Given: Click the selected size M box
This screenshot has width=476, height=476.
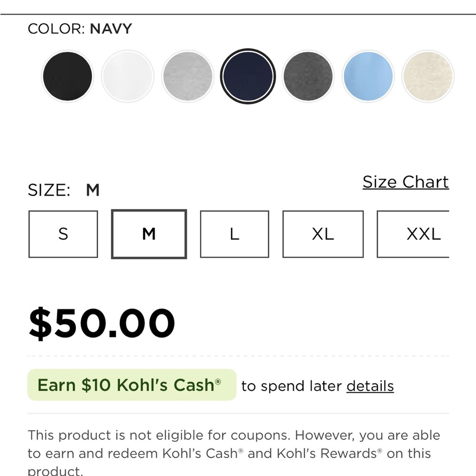Looking at the screenshot, I should click(x=149, y=234).
